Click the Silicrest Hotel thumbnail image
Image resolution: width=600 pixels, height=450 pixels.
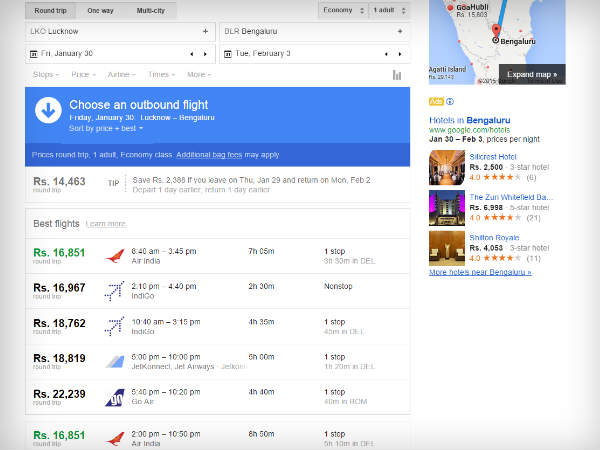click(x=446, y=168)
